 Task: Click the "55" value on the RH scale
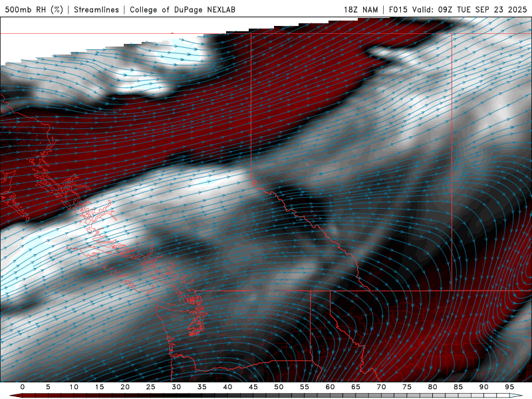(304, 387)
